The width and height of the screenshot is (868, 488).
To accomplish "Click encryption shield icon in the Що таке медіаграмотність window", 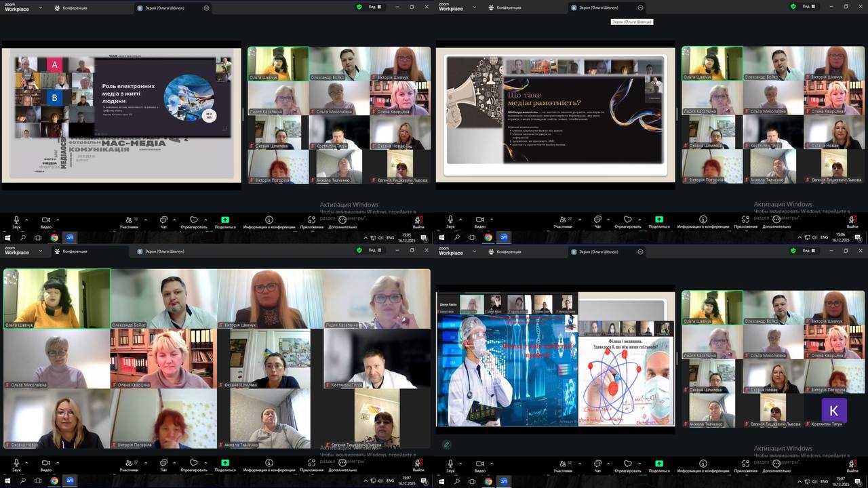I will (x=793, y=7).
